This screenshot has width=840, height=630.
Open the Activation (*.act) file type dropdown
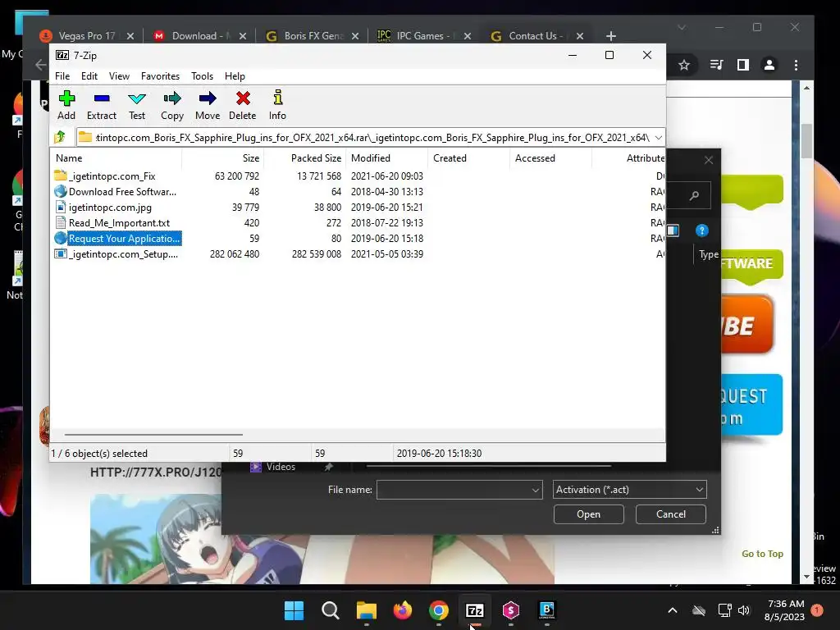pyautogui.click(x=629, y=490)
